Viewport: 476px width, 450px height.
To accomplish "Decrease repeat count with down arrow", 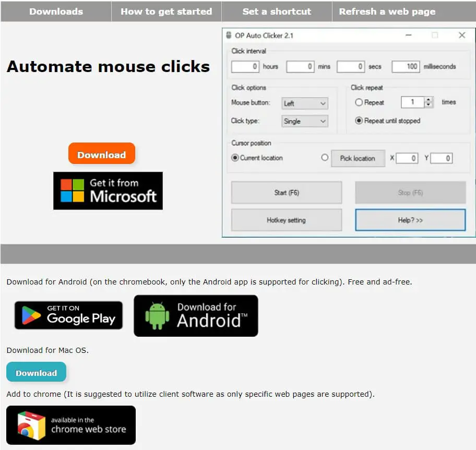I will click(x=429, y=105).
